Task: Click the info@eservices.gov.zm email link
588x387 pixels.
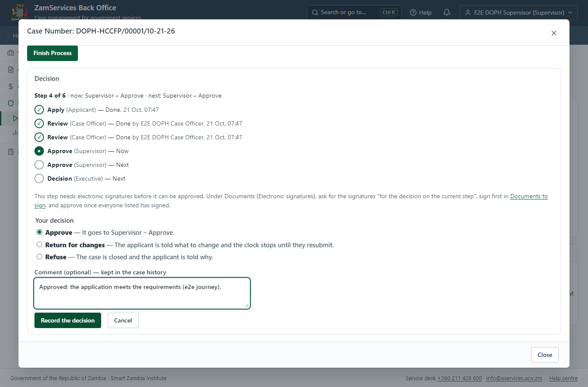Action: [x=514, y=378]
